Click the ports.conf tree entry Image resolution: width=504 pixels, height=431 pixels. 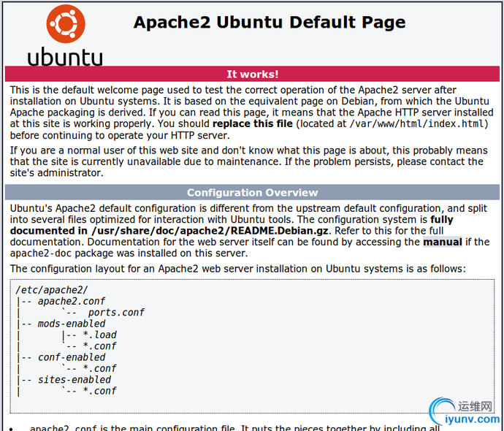[x=116, y=313]
